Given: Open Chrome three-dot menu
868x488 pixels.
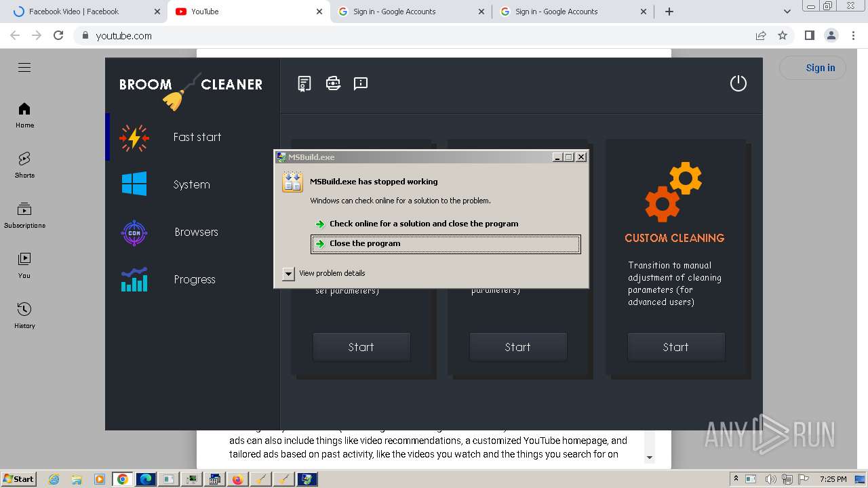Looking at the screenshot, I should [x=853, y=36].
